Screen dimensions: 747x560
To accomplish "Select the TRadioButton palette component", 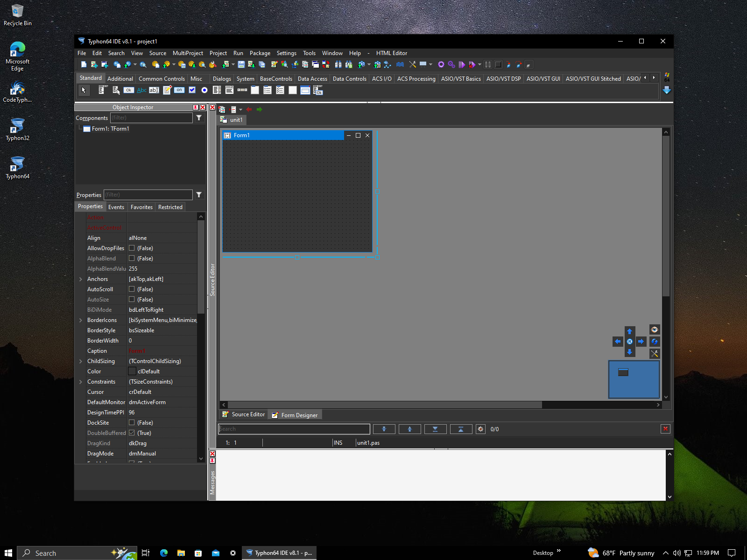I will click(x=204, y=91).
